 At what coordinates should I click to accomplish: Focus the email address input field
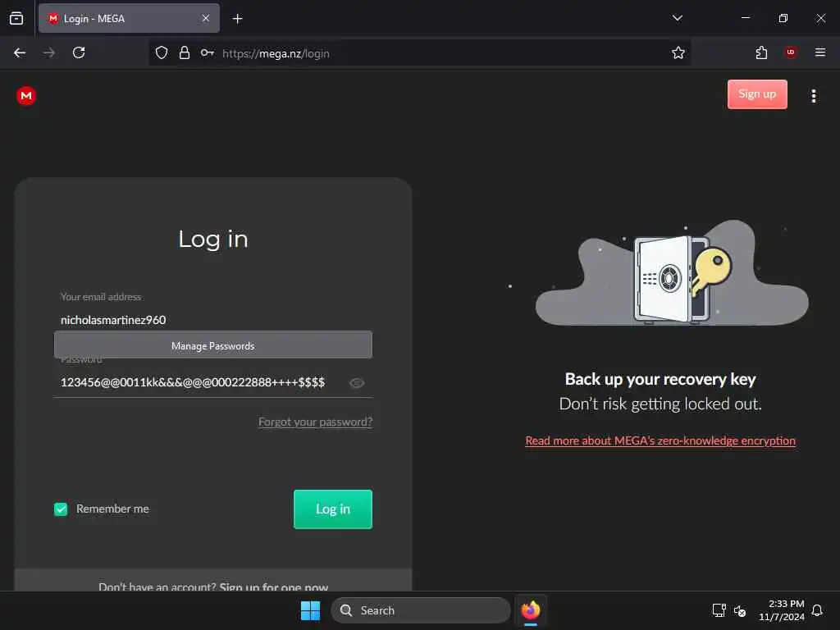click(213, 320)
